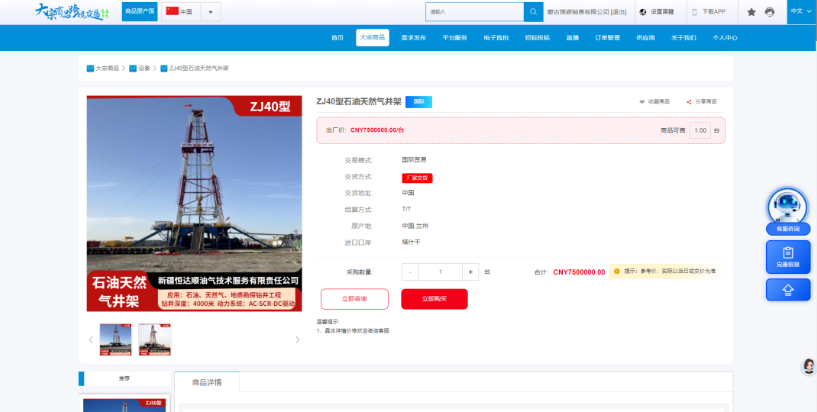Screen dimensions: 817x412
Task: Open favorites via the star icon
Action: coord(751,12)
